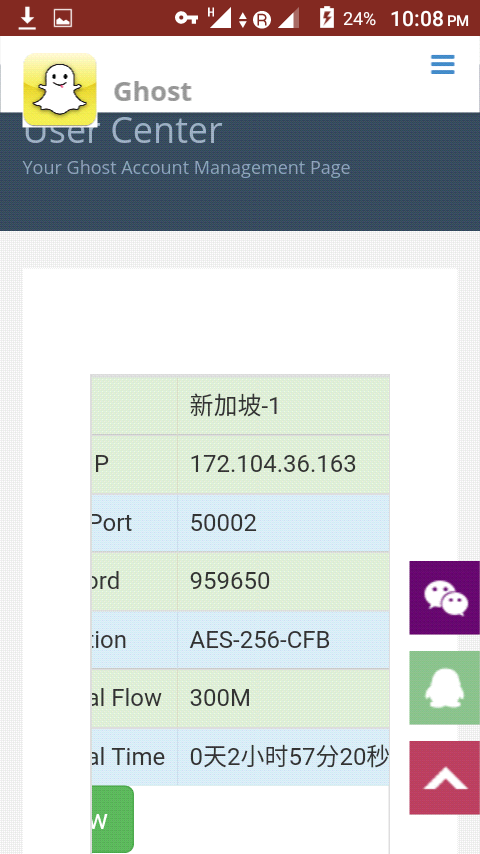
Task: Open the QQ penguin contact button
Action: pyautogui.click(x=445, y=687)
